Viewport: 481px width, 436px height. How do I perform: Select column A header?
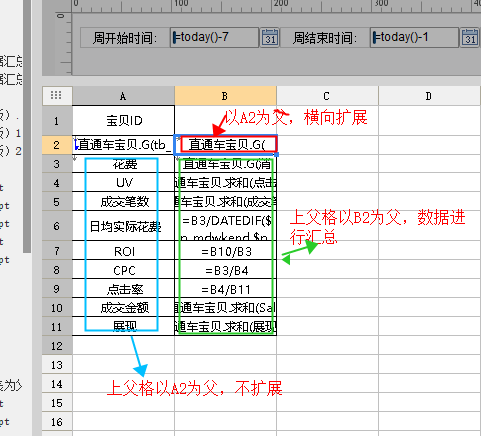123,96
